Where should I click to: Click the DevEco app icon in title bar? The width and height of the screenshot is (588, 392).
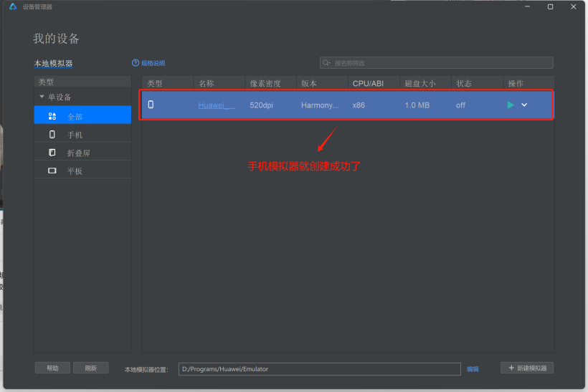click(x=13, y=6)
